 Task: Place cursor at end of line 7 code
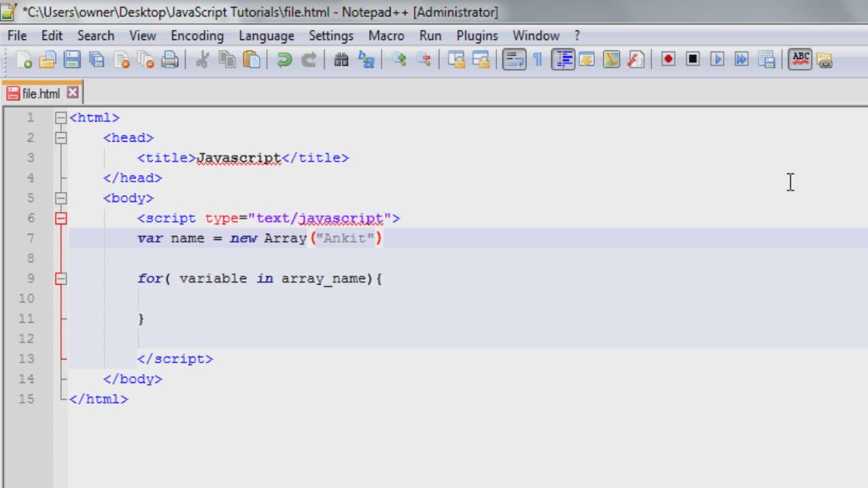click(384, 239)
